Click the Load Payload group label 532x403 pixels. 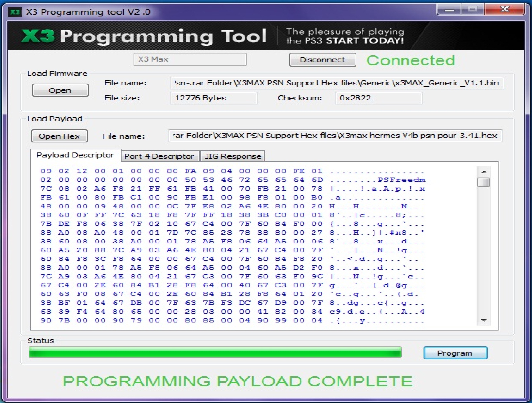[55, 118]
